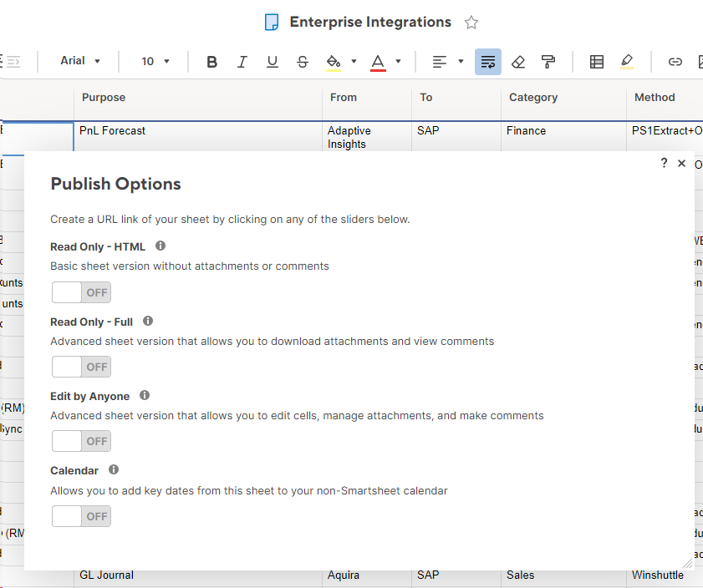Select the Aquira cell
Viewport: 703px width, 588px height.
(367, 576)
